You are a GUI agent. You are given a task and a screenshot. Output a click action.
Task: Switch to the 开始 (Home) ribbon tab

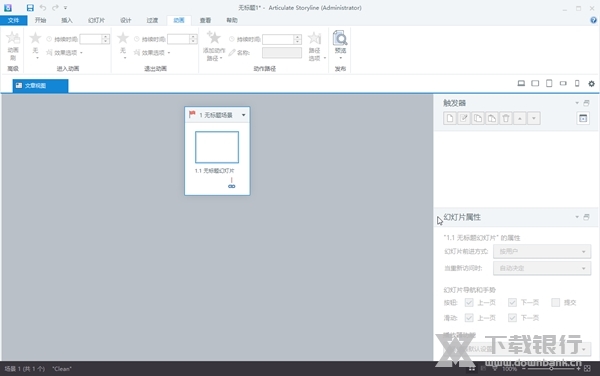click(x=40, y=20)
